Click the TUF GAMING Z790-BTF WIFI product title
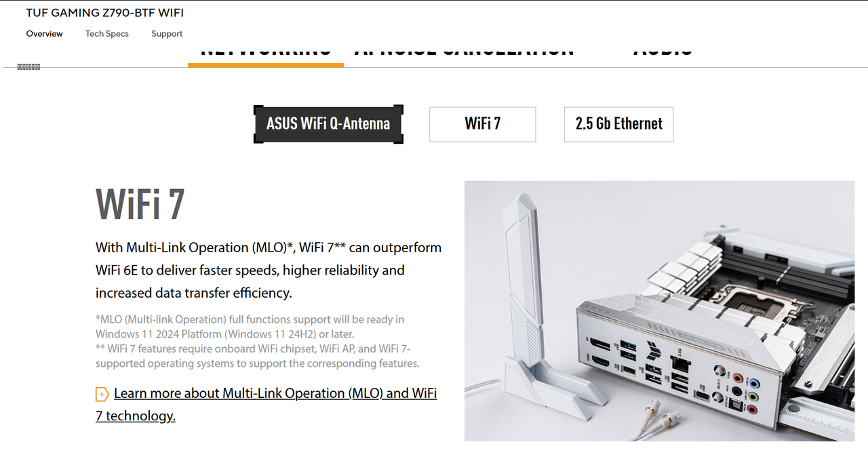This screenshot has height=459, width=868. tap(105, 13)
